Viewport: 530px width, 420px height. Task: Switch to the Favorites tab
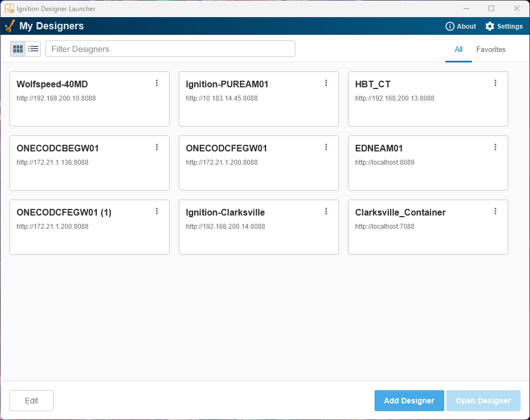tap(491, 49)
